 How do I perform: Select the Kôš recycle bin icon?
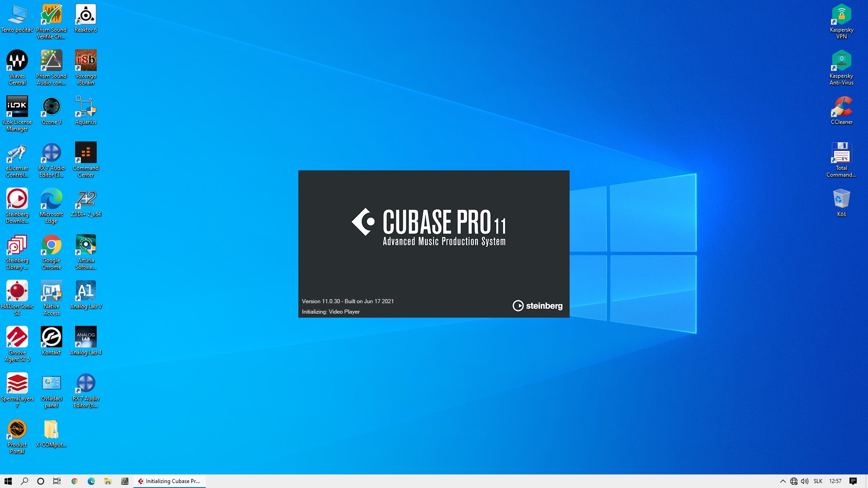click(x=841, y=203)
